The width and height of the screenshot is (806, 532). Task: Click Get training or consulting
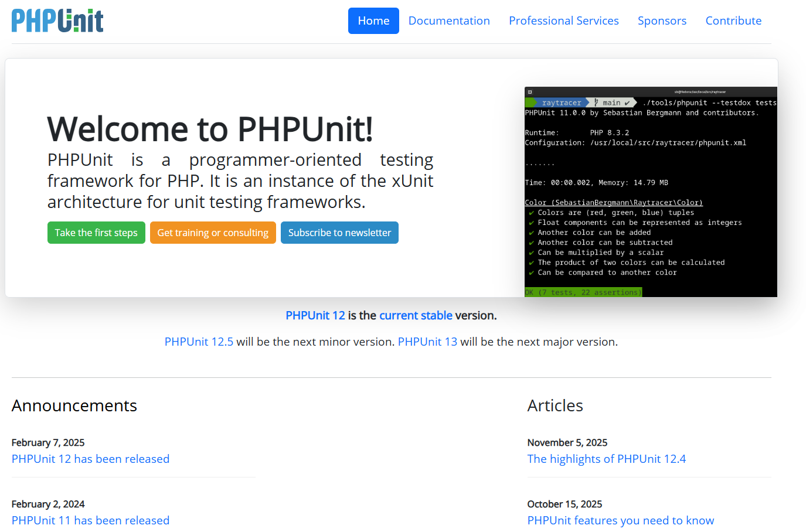213,233
